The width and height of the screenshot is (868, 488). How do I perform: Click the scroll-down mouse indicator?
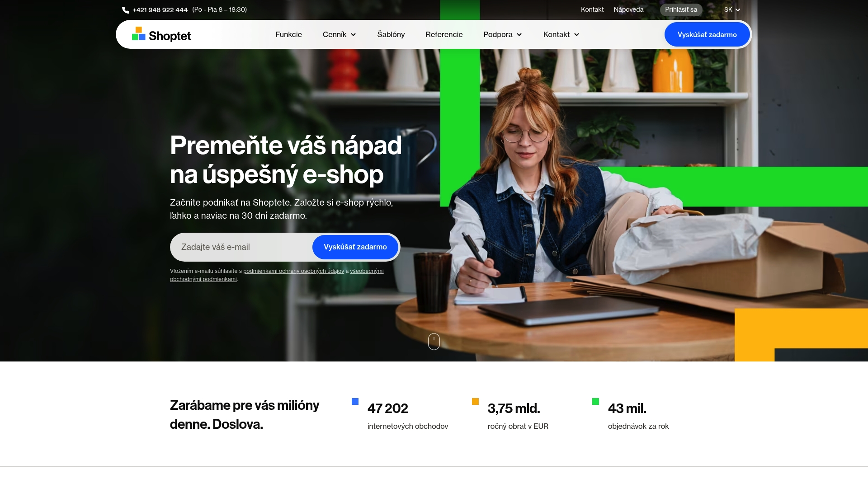(x=434, y=342)
